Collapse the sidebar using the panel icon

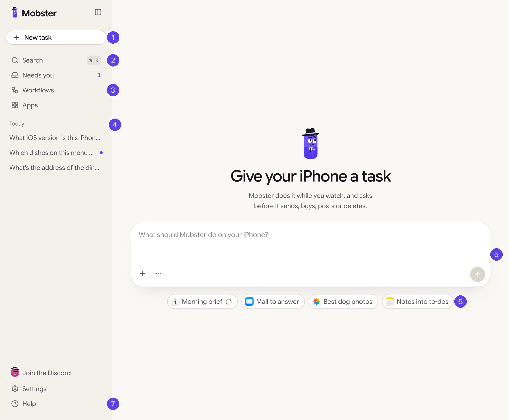tap(98, 12)
